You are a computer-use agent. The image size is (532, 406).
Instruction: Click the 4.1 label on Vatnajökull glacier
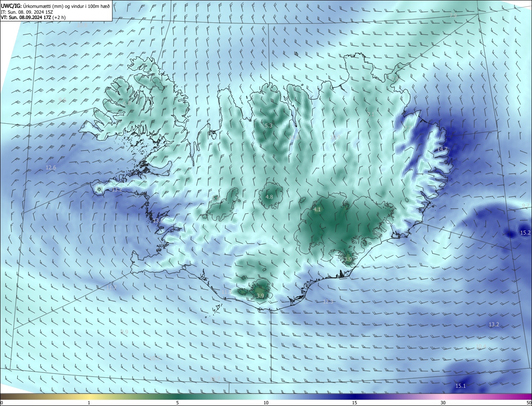tap(317, 210)
